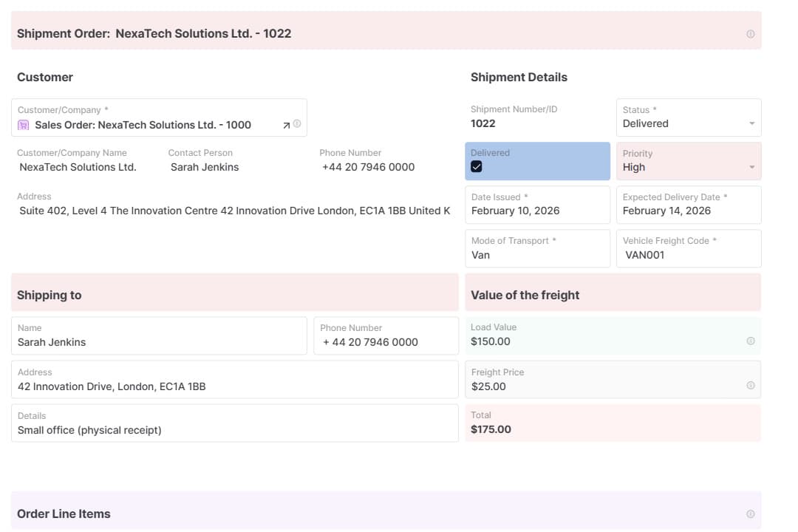
Task: Click the purple Sales Order cart icon
Action: click(x=24, y=126)
